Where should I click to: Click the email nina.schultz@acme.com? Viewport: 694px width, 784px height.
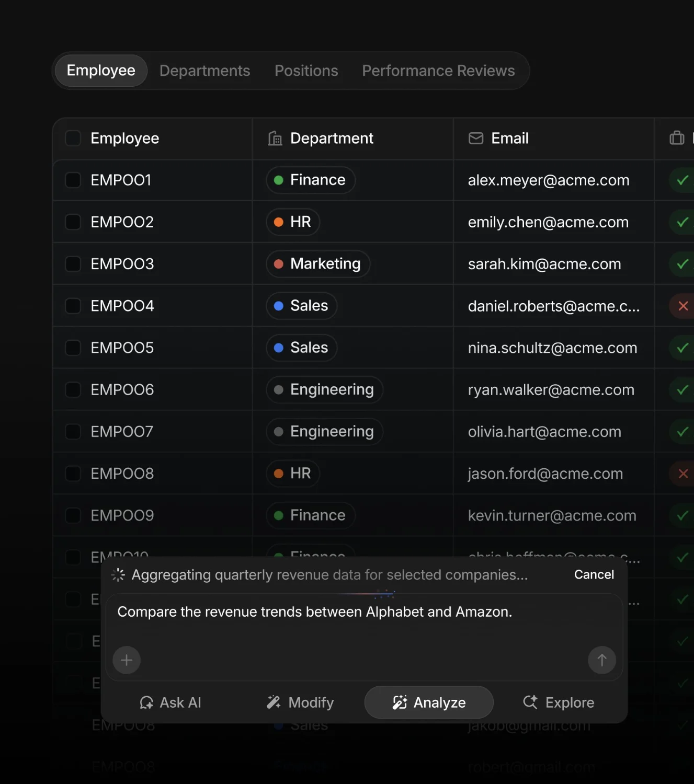pos(552,348)
